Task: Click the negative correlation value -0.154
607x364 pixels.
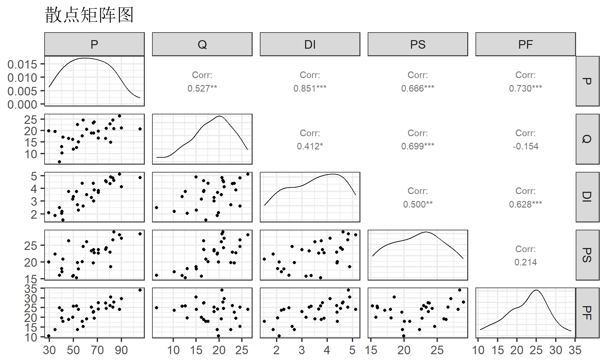Action: 525,146
